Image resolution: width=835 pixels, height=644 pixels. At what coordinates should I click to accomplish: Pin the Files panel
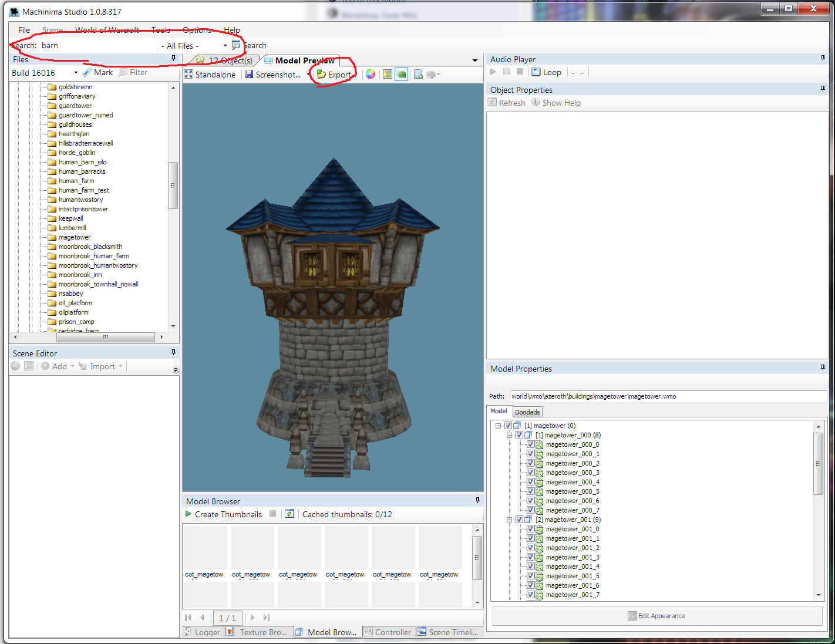click(173, 58)
